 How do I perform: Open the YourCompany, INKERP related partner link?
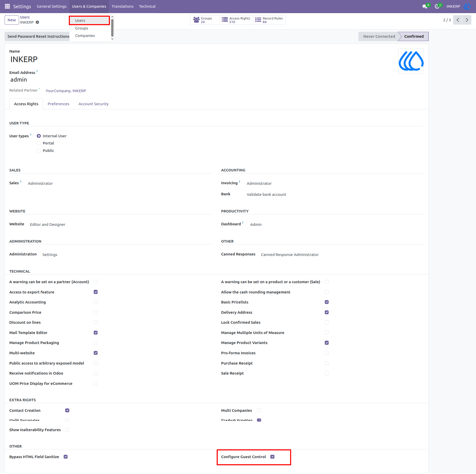(x=66, y=91)
